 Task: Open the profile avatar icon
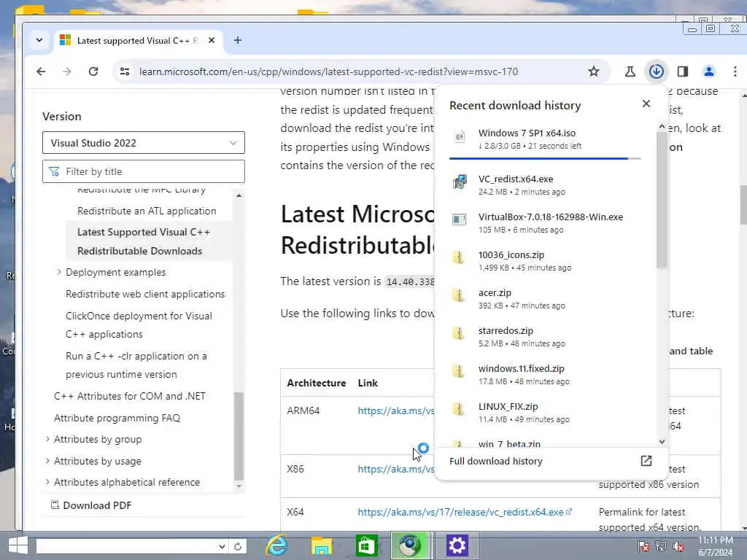[709, 71]
